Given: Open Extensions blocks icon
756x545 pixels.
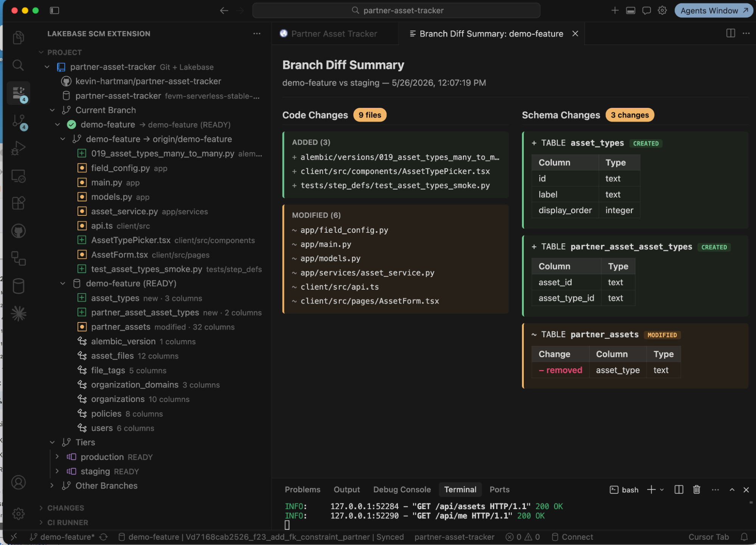Looking at the screenshot, I should click(18, 203).
